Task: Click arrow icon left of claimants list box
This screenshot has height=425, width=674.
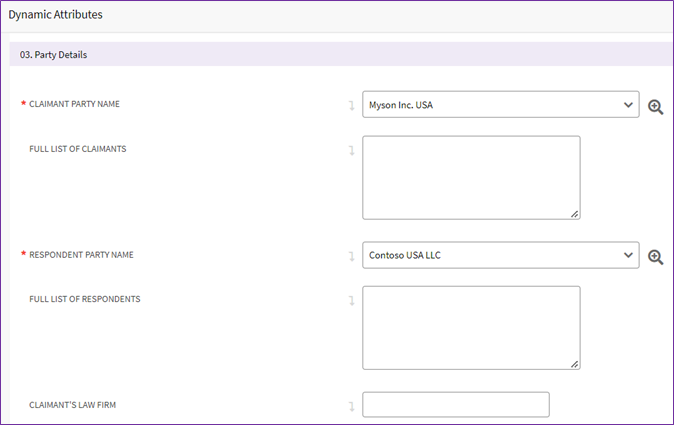Action: click(x=351, y=150)
